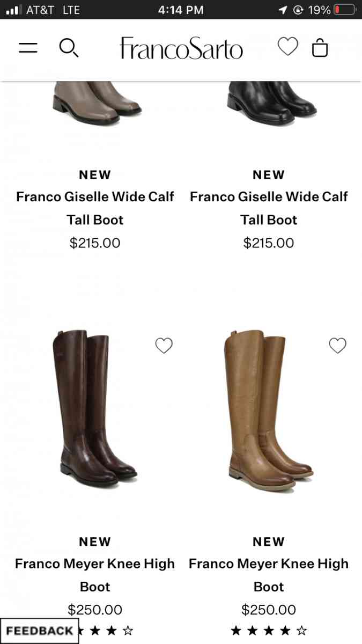
Task: Toggle the wishlist heart for the tan boots off
Action: (x=337, y=346)
